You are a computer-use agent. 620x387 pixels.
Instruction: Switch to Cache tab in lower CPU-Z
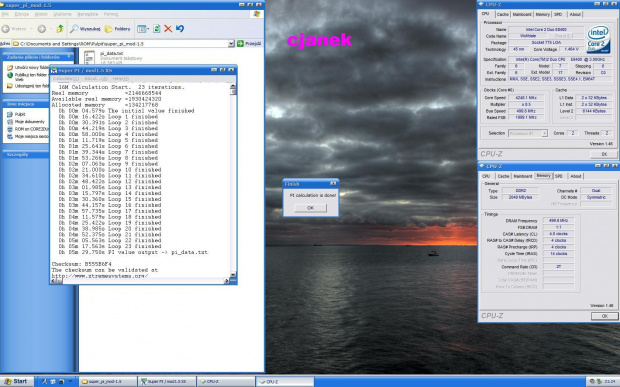pyautogui.click(x=503, y=176)
